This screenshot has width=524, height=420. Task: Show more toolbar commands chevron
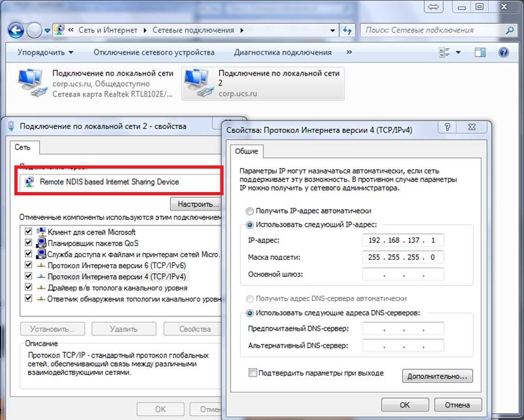(349, 52)
